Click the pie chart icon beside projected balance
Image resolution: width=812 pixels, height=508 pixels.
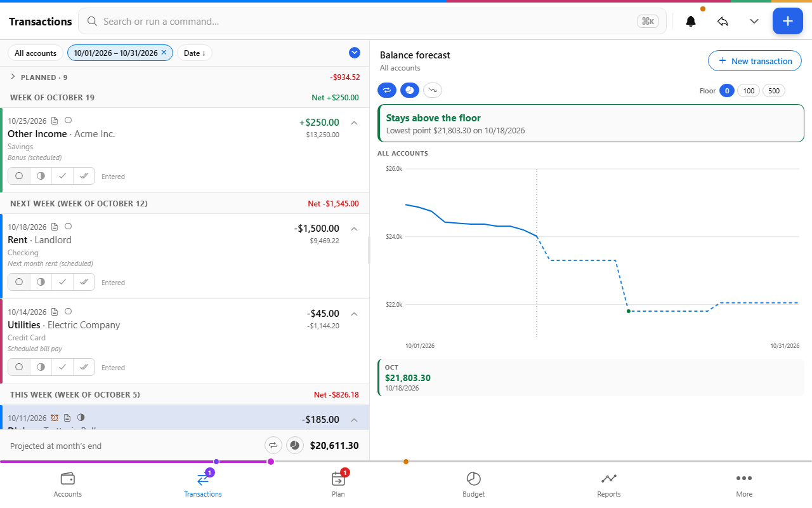[294, 445]
